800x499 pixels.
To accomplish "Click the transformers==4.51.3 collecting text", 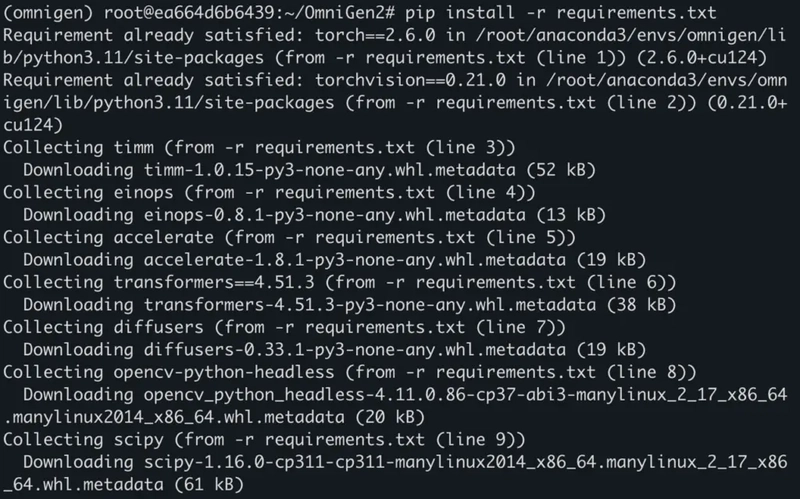I will (214, 282).
